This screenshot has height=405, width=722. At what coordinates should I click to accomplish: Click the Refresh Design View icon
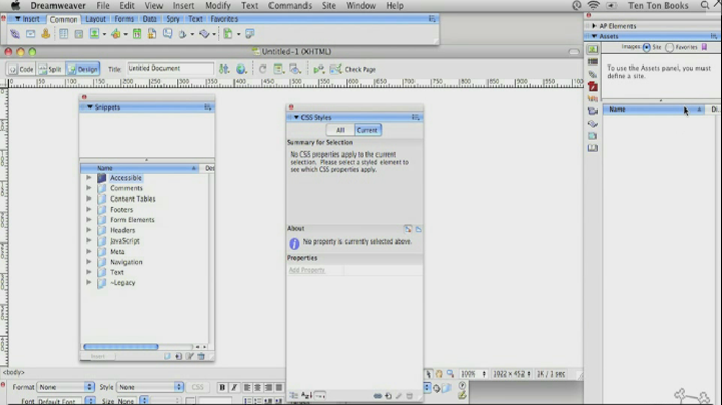[262, 69]
